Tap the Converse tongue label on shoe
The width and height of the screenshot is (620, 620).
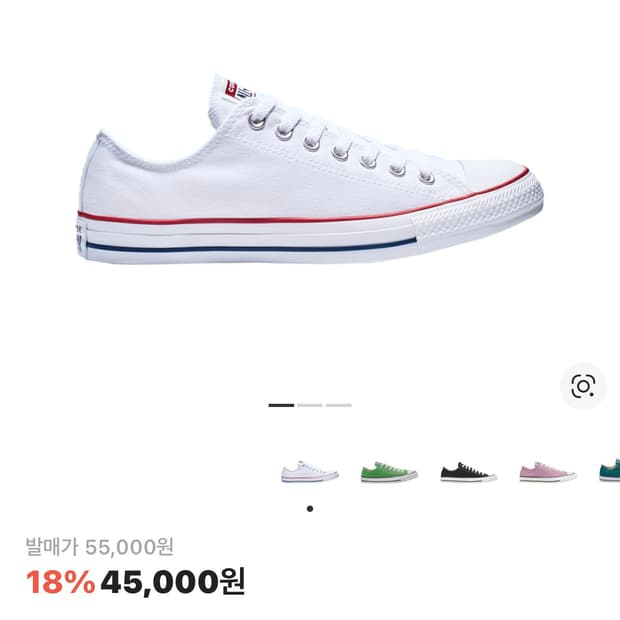[240, 91]
